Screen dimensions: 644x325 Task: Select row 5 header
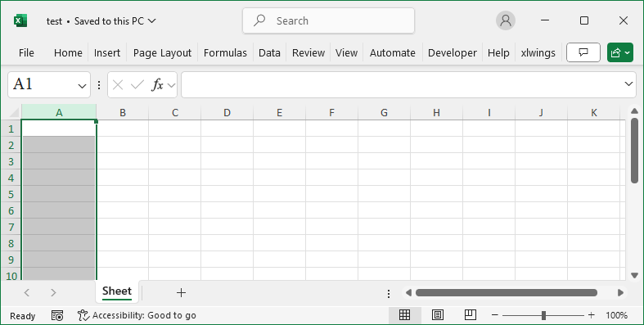click(x=11, y=194)
